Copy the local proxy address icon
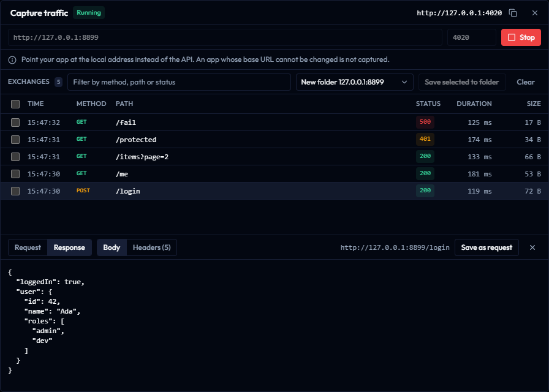This screenshot has height=392, width=549. click(x=513, y=13)
